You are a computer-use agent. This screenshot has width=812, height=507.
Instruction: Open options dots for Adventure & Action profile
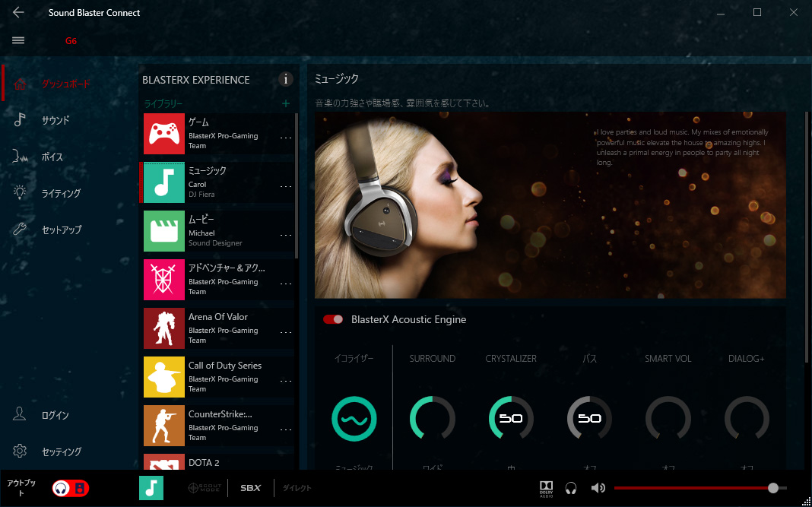(x=286, y=284)
